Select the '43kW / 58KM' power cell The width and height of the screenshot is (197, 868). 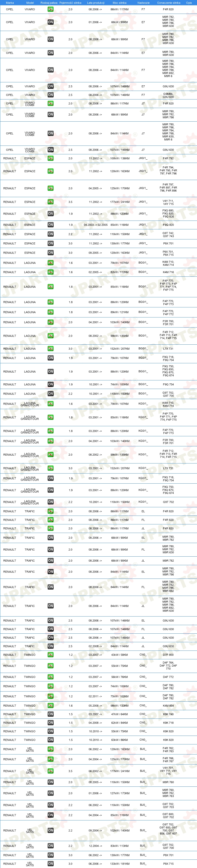[x=119, y=655]
